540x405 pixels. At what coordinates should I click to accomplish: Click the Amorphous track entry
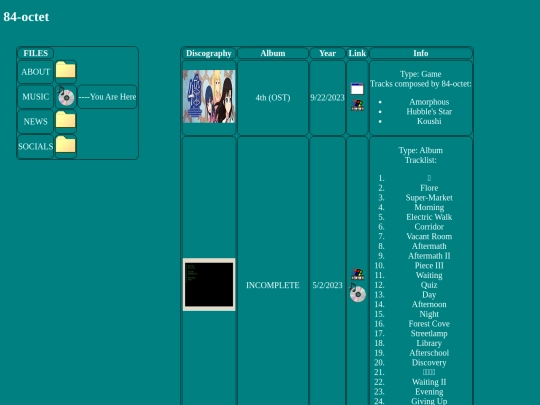(429, 102)
